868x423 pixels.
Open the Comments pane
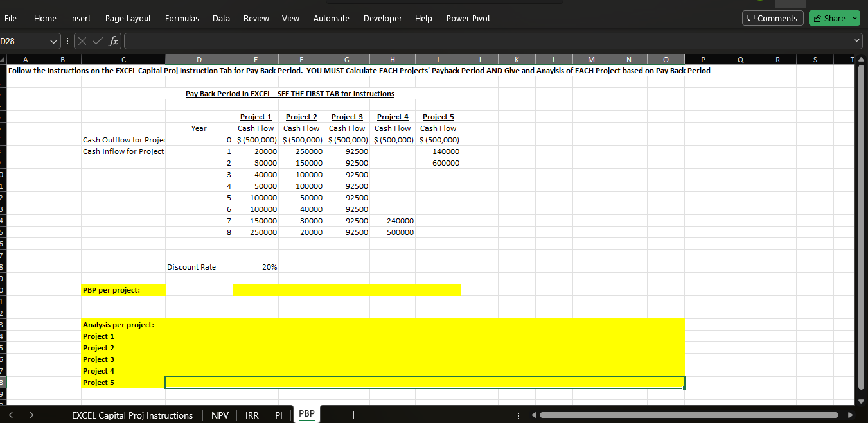772,18
